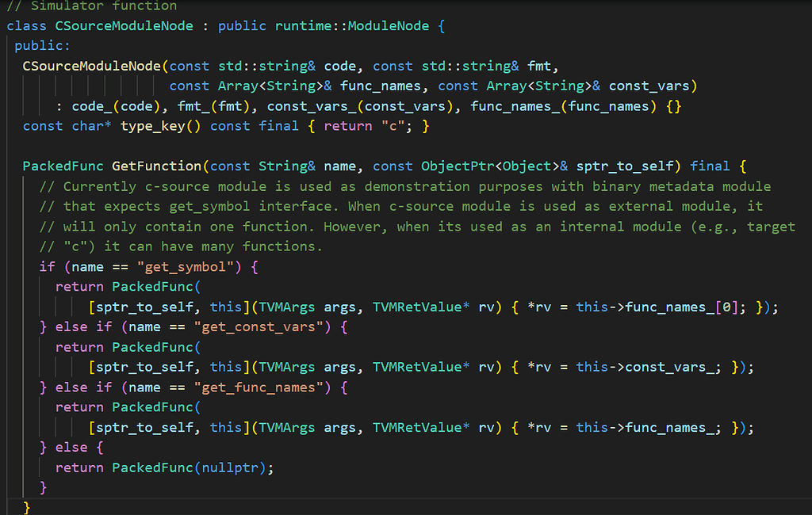Image resolution: width=812 pixels, height=515 pixels.
Task: Click CSourceModuleNode in the class declaration line
Action: pyautogui.click(x=124, y=25)
